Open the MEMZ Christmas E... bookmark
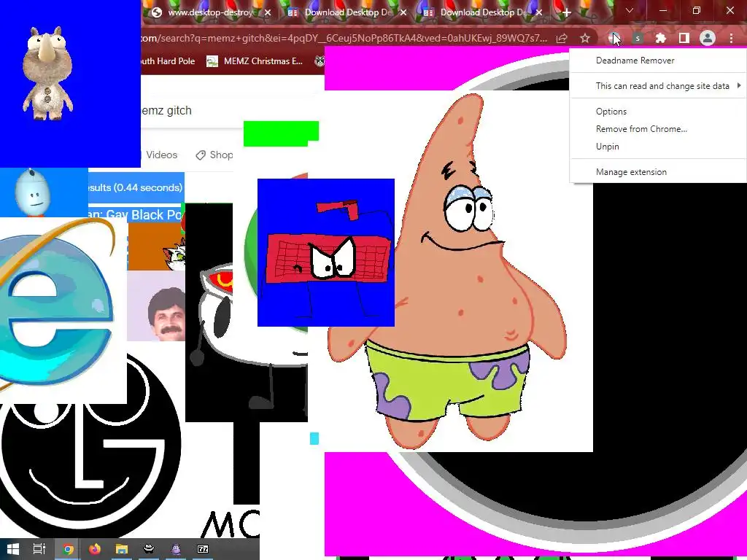Image resolution: width=747 pixels, height=560 pixels. (255, 61)
